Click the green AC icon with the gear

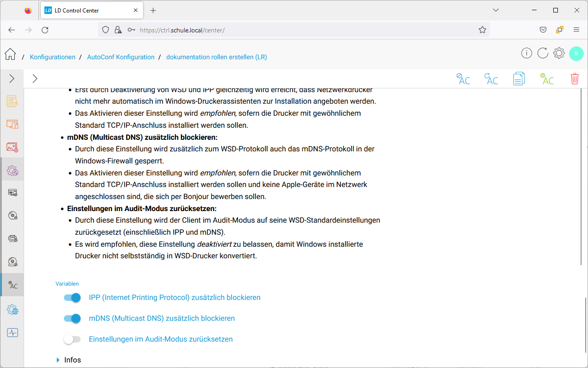tap(547, 79)
